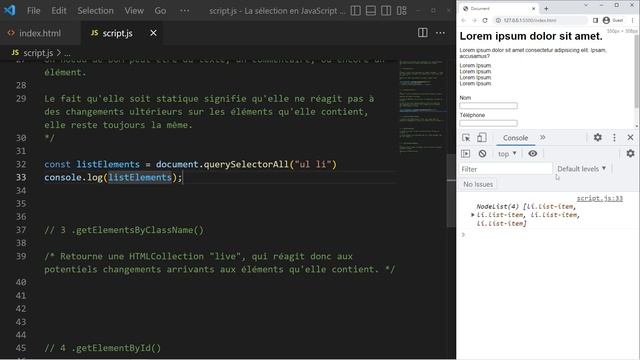
Task: Open DevTools customize three-dot menu
Action: point(614,138)
